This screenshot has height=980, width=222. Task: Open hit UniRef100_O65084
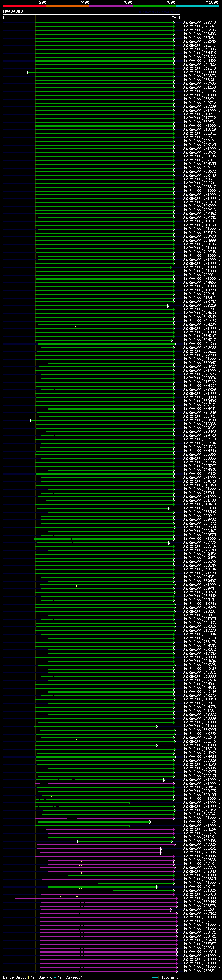click(x=199, y=38)
